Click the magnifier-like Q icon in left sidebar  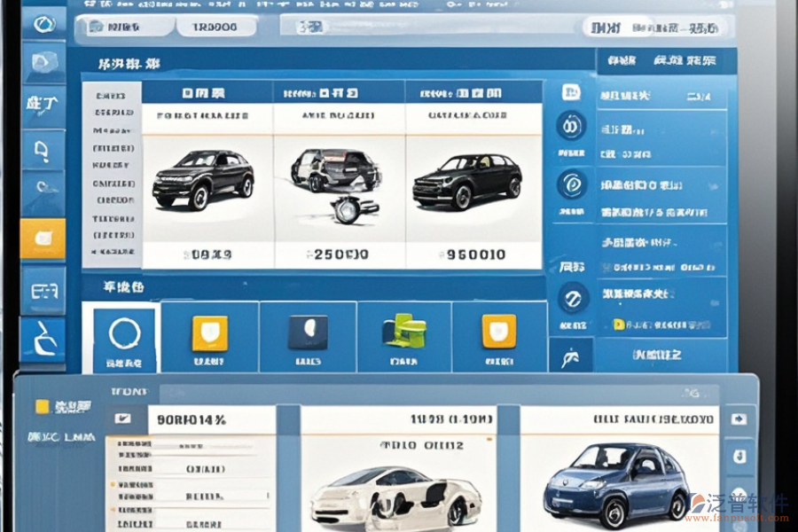point(43,152)
